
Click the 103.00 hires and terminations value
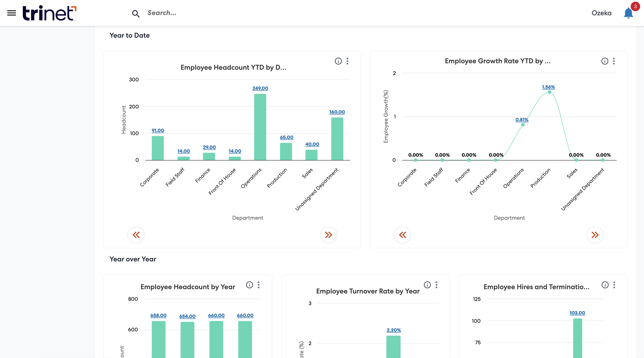pyautogui.click(x=577, y=313)
